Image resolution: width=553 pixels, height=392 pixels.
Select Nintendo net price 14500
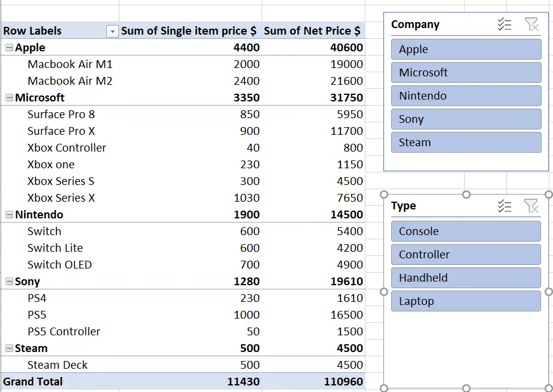tap(346, 214)
